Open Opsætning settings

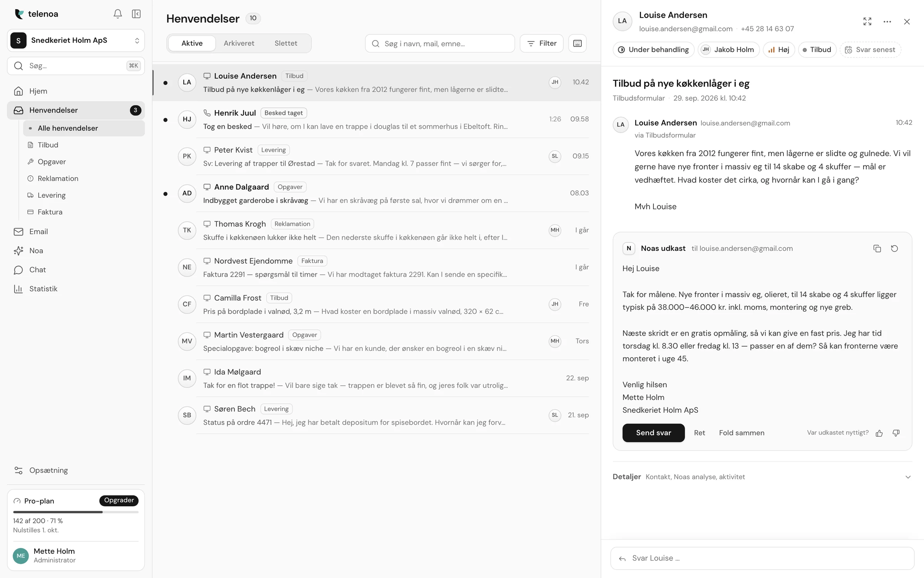point(76,470)
